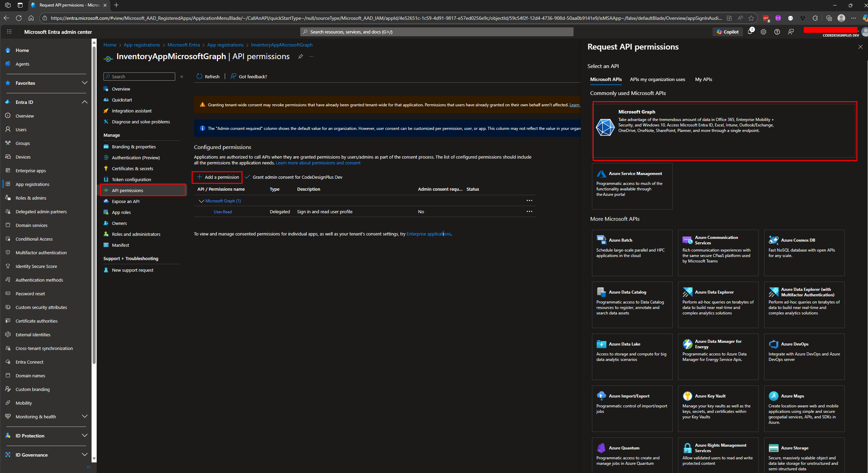Choose the Azure DevOps card
The width and height of the screenshot is (868, 473).
(x=804, y=356)
